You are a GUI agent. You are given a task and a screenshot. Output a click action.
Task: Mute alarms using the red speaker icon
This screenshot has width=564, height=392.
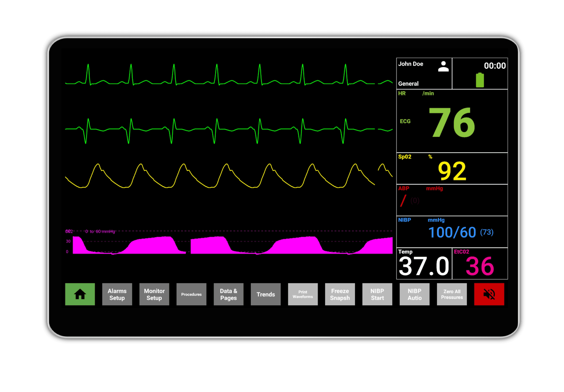(x=489, y=294)
